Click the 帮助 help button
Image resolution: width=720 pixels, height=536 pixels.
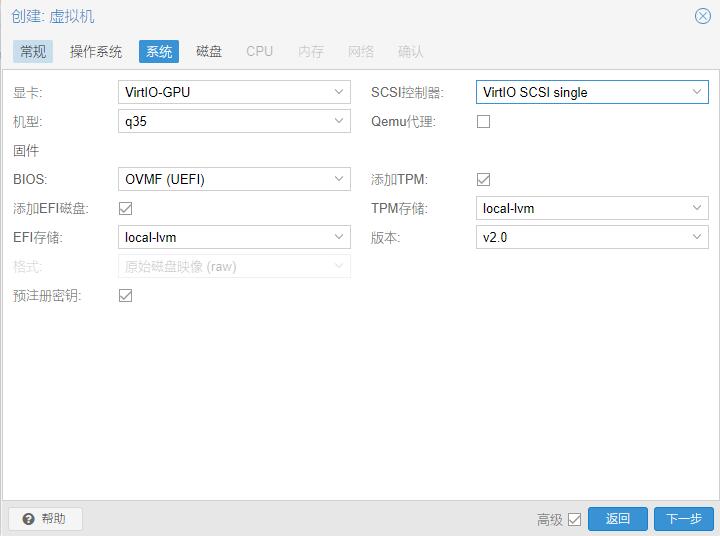coord(45,519)
